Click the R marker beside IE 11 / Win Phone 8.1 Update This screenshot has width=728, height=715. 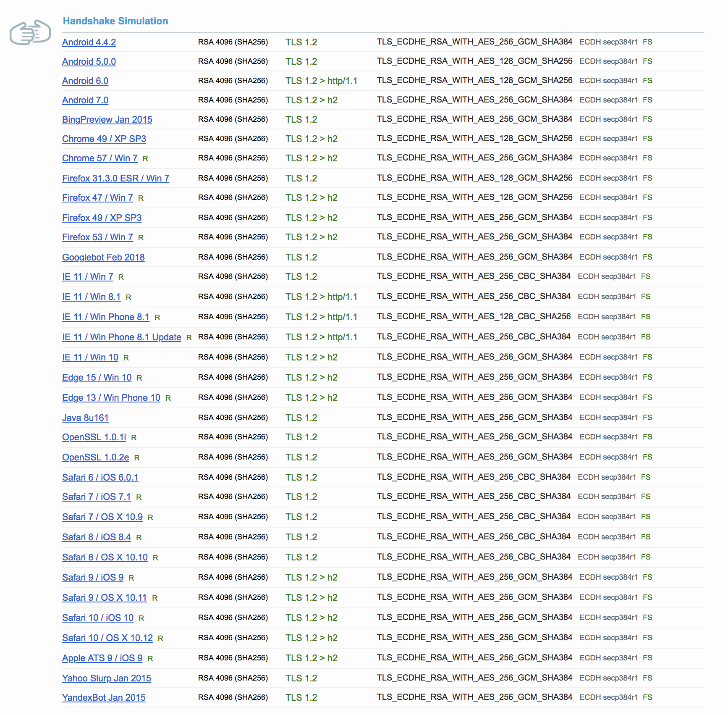tap(189, 338)
